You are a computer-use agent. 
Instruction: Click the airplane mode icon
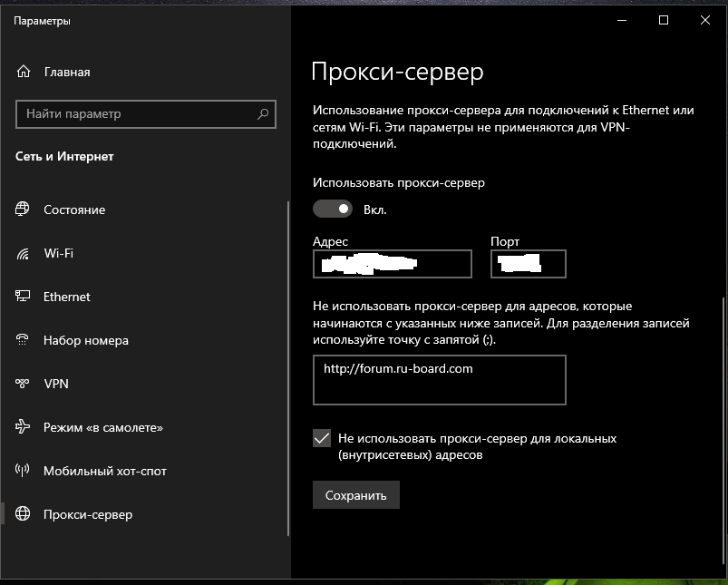(24, 427)
